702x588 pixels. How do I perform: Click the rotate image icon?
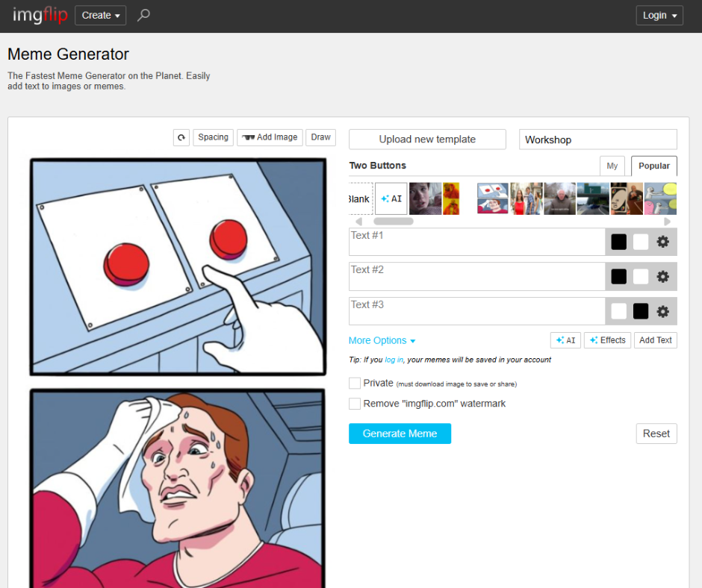tap(181, 137)
